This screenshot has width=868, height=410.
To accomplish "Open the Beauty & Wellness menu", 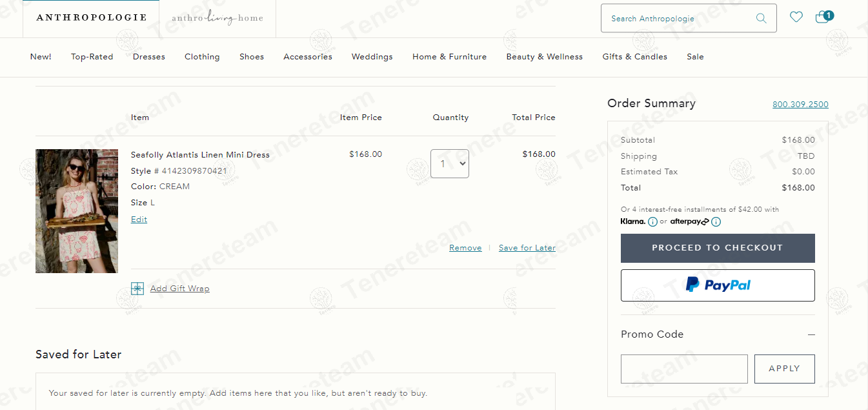I will click(x=545, y=57).
